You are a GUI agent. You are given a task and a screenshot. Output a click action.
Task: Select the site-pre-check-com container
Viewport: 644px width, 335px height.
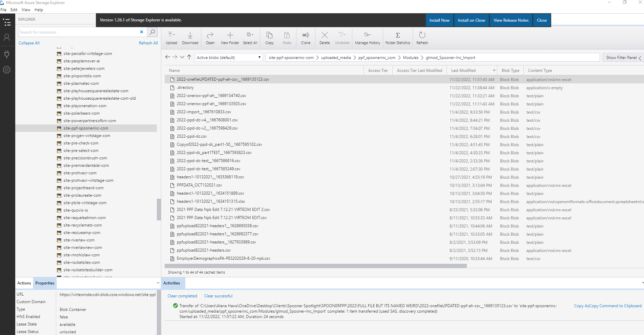[81, 143]
